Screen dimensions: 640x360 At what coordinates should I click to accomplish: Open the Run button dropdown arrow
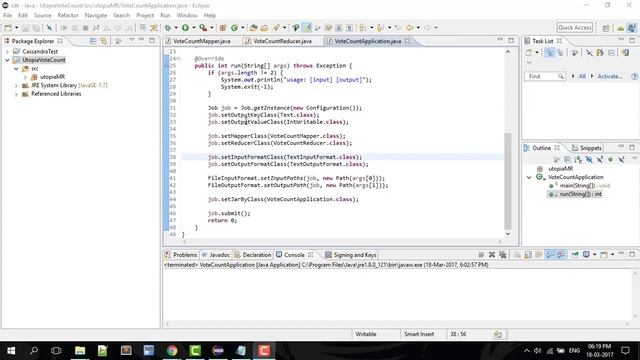coord(193,28)
